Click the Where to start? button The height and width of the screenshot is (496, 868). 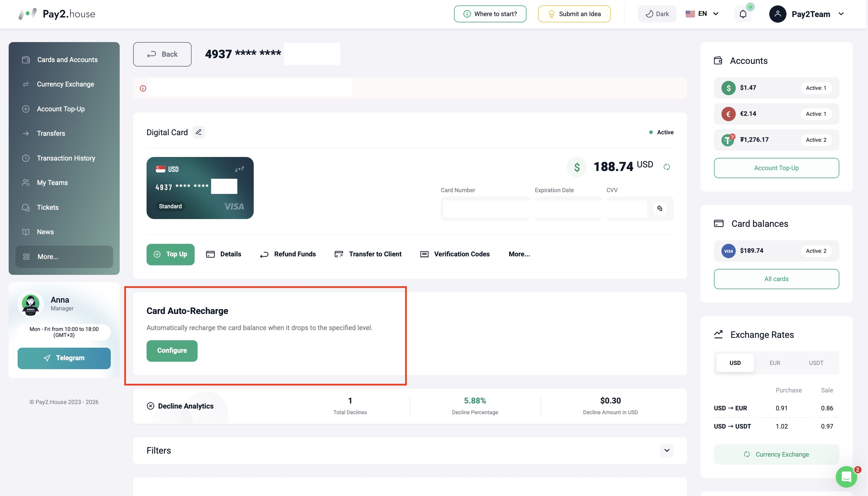pos(490,14)
